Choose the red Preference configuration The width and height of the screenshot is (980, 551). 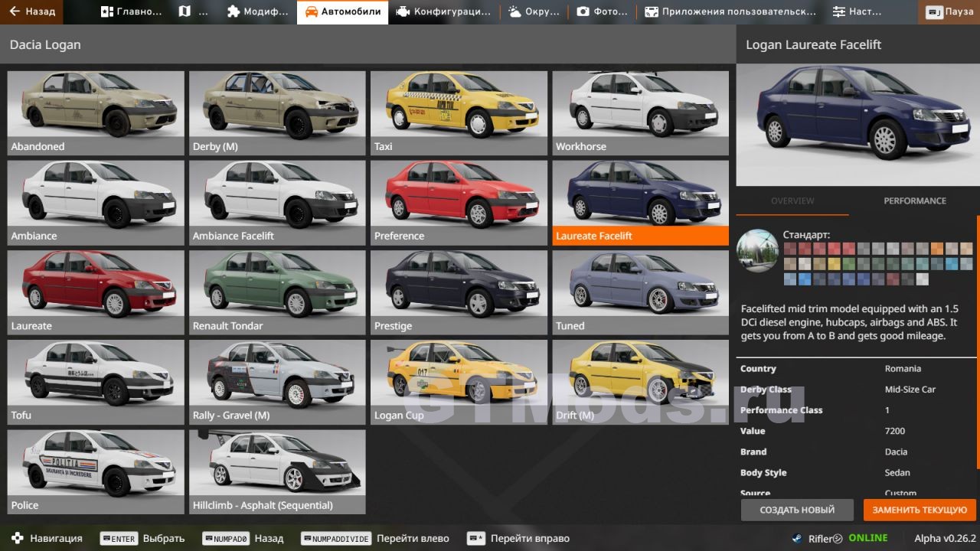coord(459,202)
